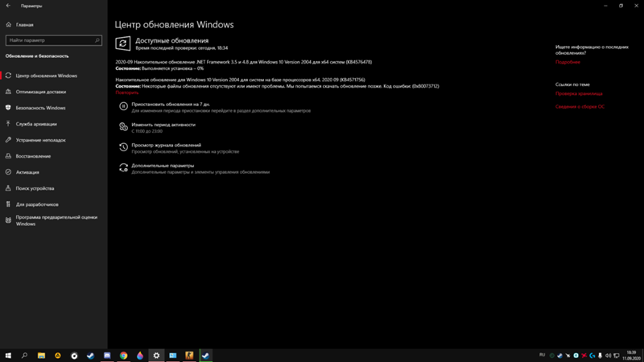Click the network icon in system tray
The image size is (644, 362).
click(616, 356)
